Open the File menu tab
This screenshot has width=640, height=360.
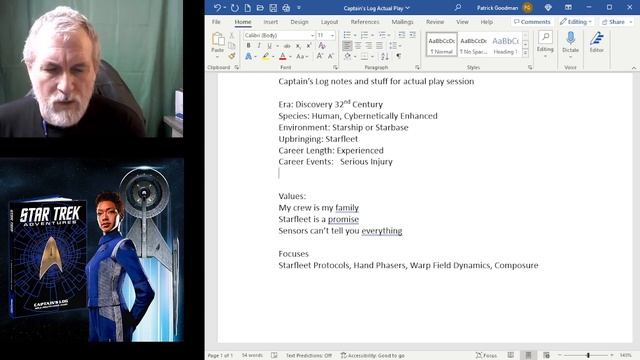[216, 22]
